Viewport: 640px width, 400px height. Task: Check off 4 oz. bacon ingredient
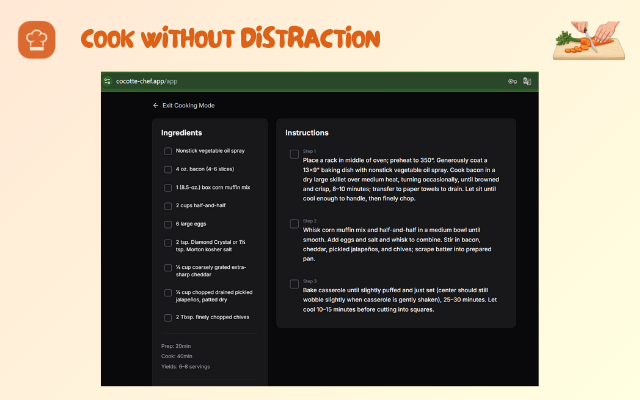(x=168, y=169)
